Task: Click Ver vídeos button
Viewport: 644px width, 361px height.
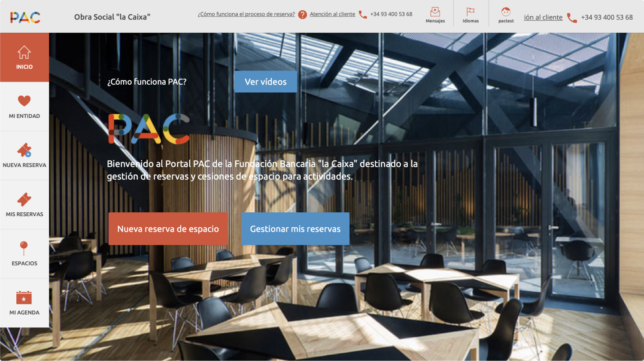Action: pyautogui.click(x=266, y=82)
